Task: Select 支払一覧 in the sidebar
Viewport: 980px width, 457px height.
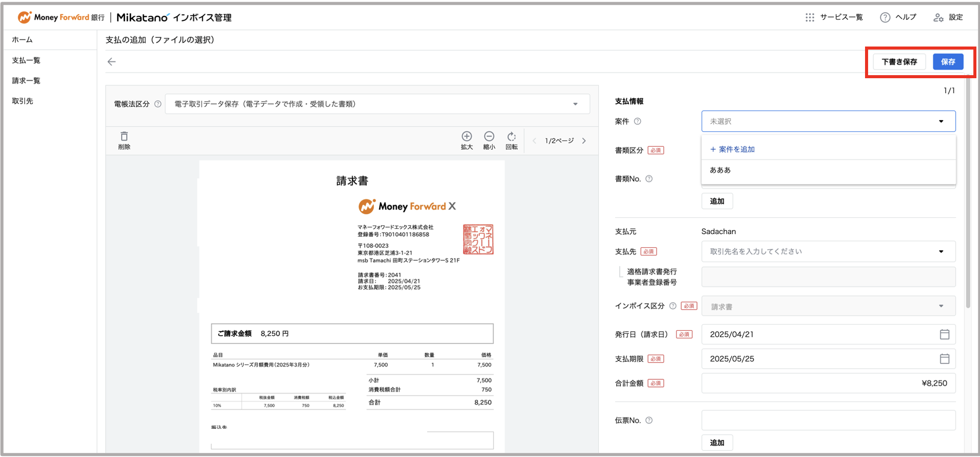Action: click(26, 60)
